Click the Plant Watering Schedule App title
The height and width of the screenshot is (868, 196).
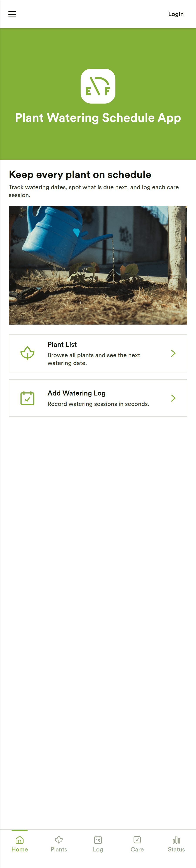coord(98,118)
